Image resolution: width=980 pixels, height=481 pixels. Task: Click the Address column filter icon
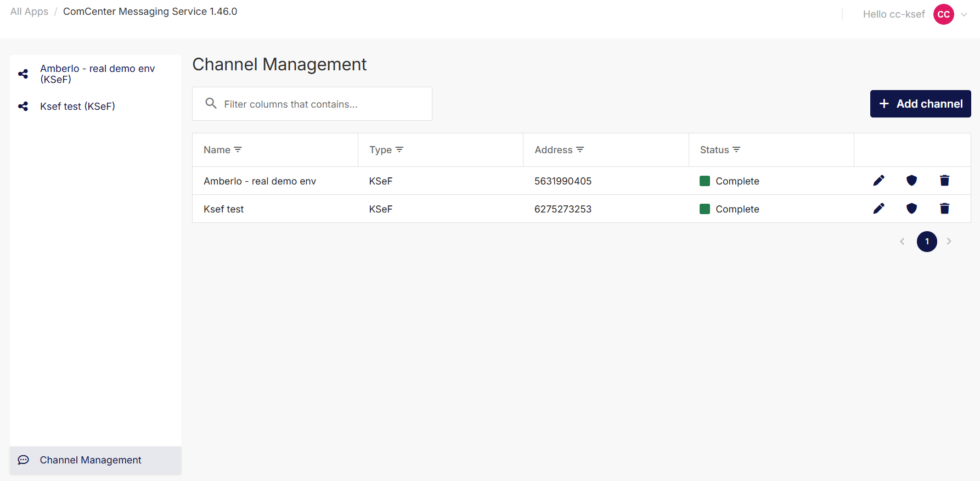[x=580, y=149]
